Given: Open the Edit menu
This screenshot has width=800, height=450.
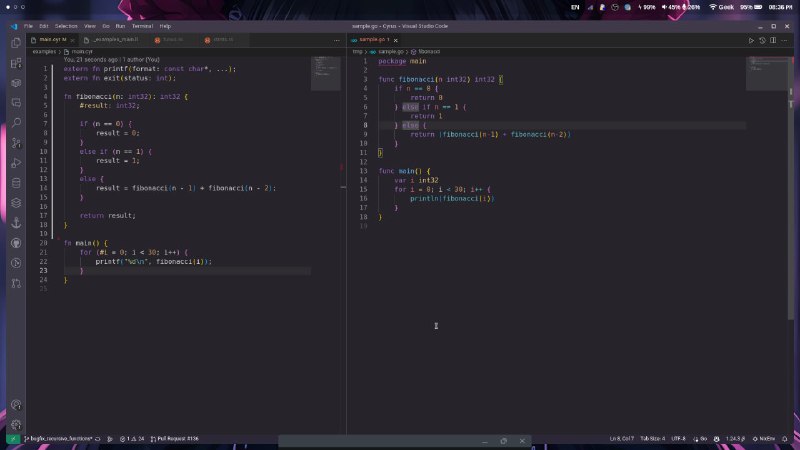Looking at the screenshot, I should coord(44,26).
